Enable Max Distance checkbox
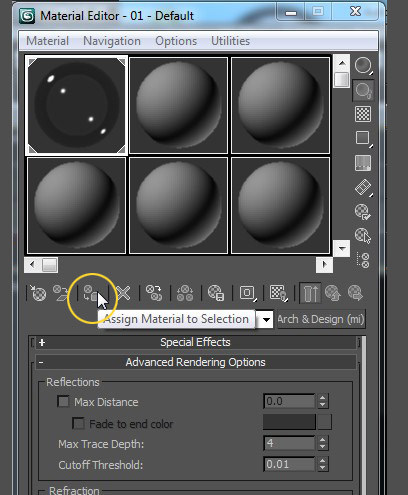Viewport: 408px width, 495px height. point(63,401)
